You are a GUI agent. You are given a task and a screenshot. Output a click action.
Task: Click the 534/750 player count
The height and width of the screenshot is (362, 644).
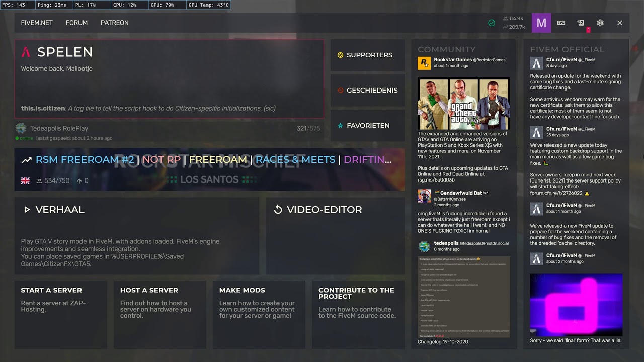pos(53,180)
